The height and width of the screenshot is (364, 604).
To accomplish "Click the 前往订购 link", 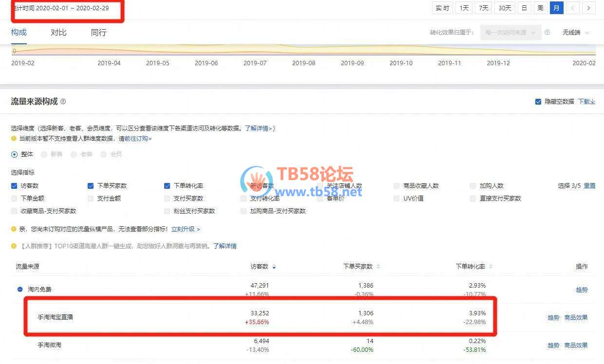I will (138, 139).
